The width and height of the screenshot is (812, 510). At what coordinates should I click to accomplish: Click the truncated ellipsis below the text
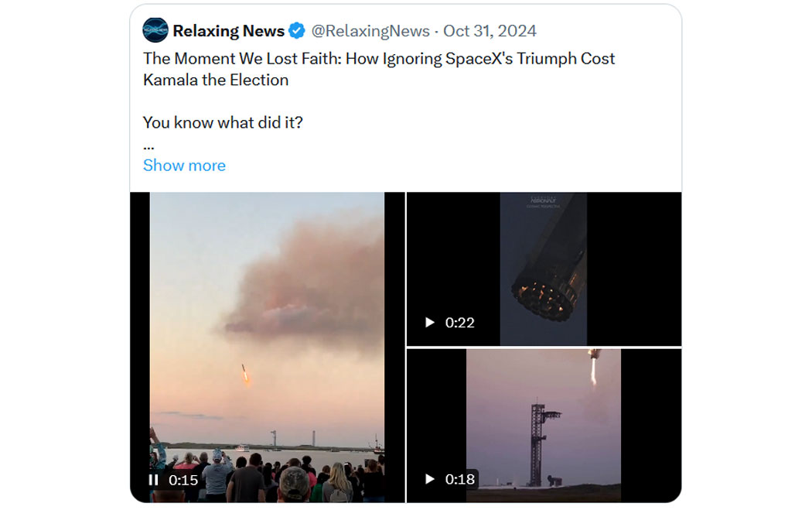point(148,145)
